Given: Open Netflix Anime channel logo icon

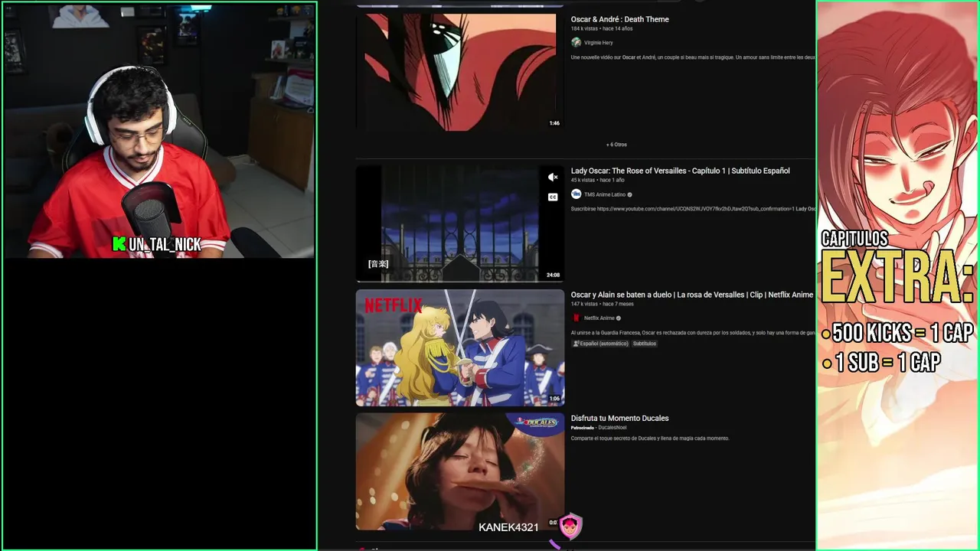Looking at the screenshot, I should (x=577, y=318).
